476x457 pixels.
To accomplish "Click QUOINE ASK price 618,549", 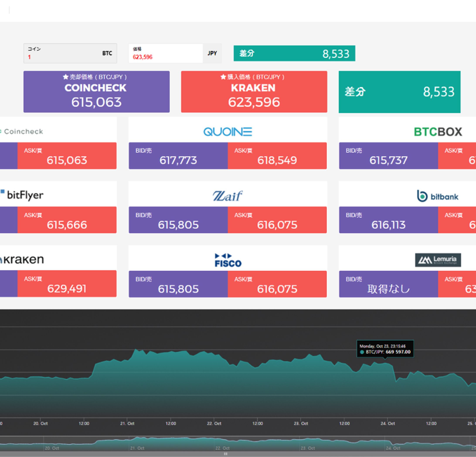I will 277,156.
